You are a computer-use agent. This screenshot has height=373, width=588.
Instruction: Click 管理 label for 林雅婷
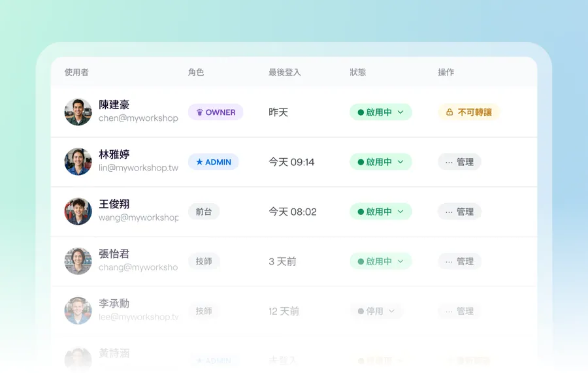[465, 162]
